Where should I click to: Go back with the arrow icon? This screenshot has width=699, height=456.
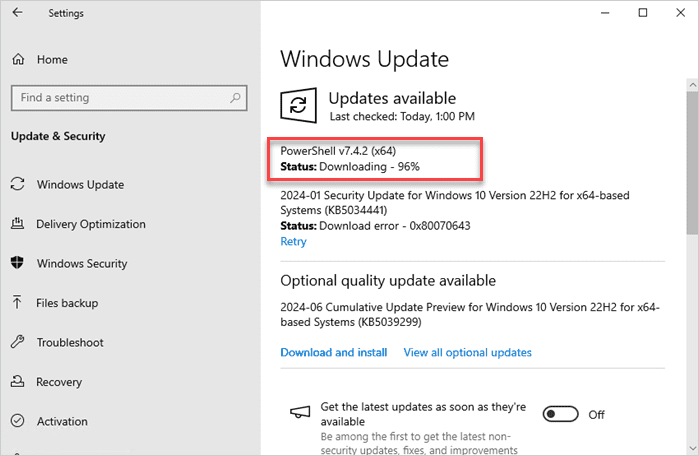coord(17,12)
